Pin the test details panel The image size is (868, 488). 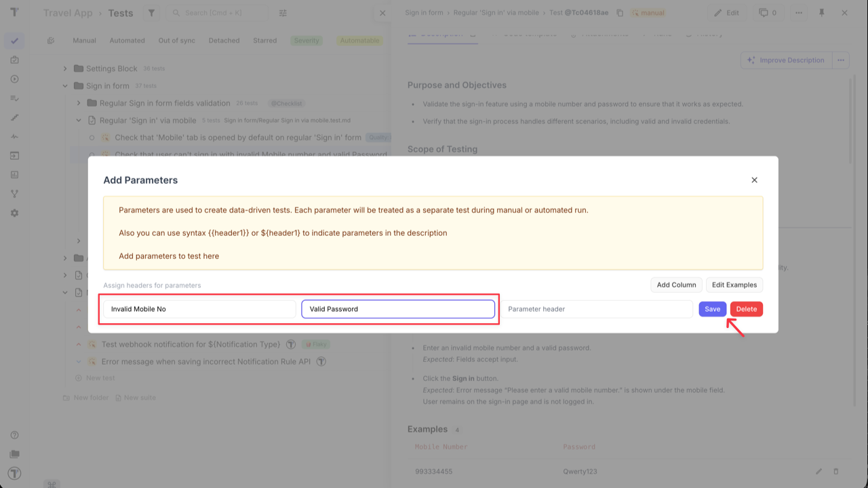click(823, 12)
